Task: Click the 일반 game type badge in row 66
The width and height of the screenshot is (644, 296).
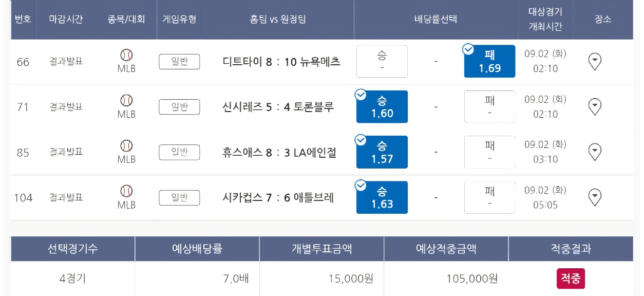Action: [179, 62]
